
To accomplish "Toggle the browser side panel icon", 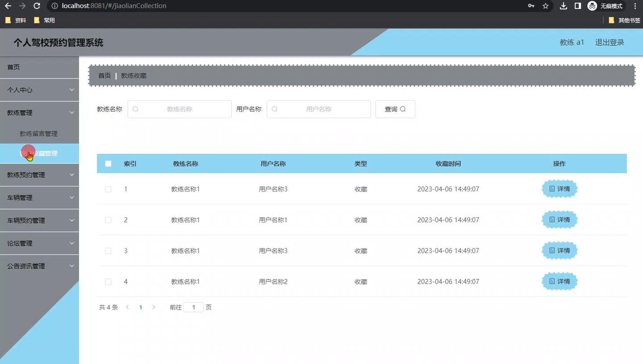I will tap(578, 6).
